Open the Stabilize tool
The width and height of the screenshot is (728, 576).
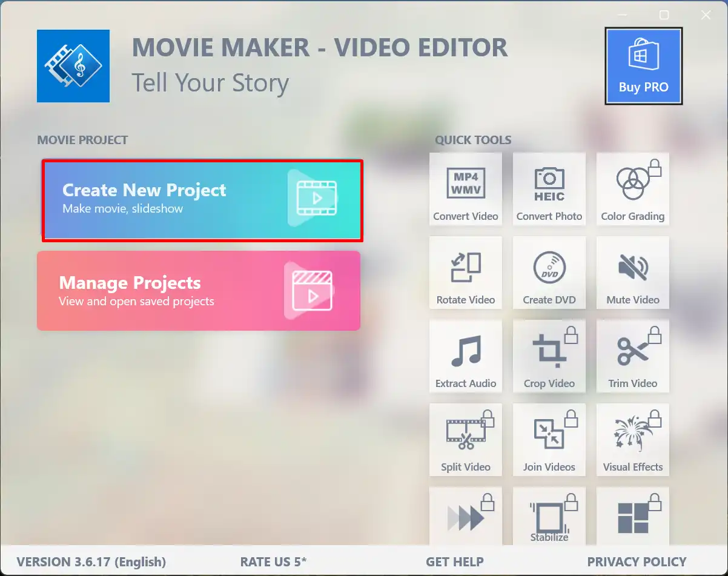549,516
